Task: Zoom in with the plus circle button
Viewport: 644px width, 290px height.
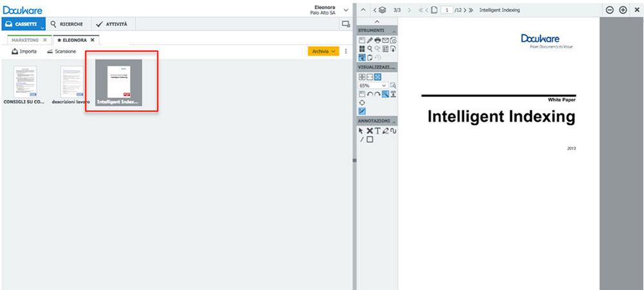Action: 623,10
